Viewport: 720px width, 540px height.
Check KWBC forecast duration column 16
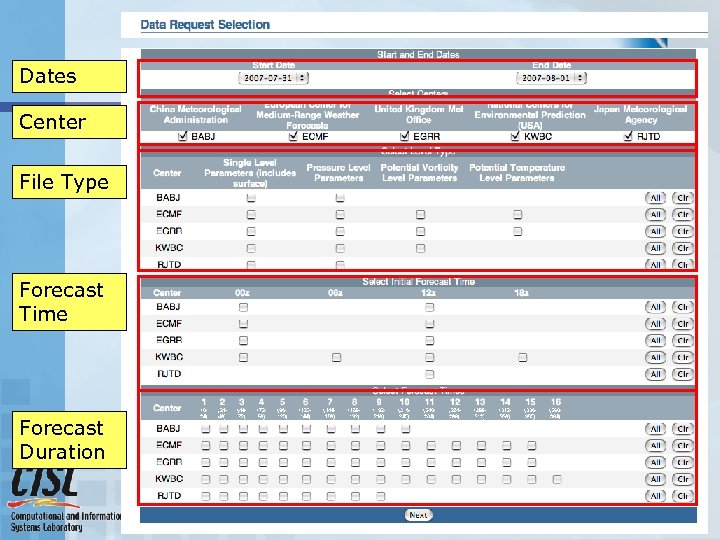[x=557, y=479]
